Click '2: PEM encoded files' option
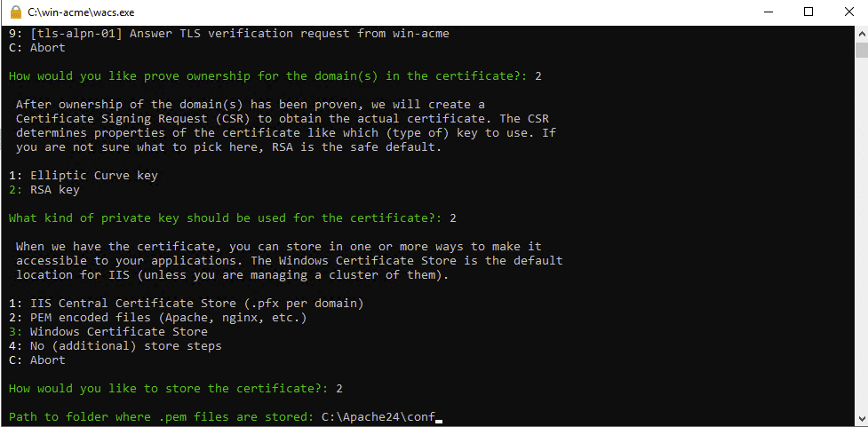This screenshot has height=427, width=868. (x=158, y=318)
